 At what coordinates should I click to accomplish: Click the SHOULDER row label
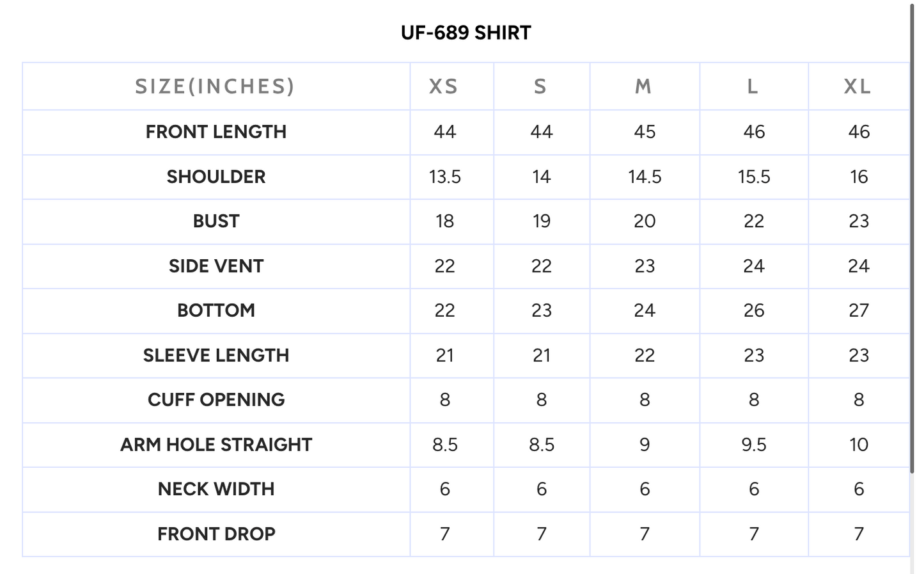[x=216, y=177]
